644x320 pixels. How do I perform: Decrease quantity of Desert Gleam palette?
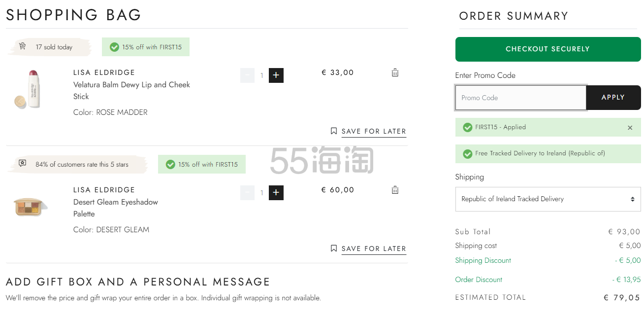click(247, 193)
